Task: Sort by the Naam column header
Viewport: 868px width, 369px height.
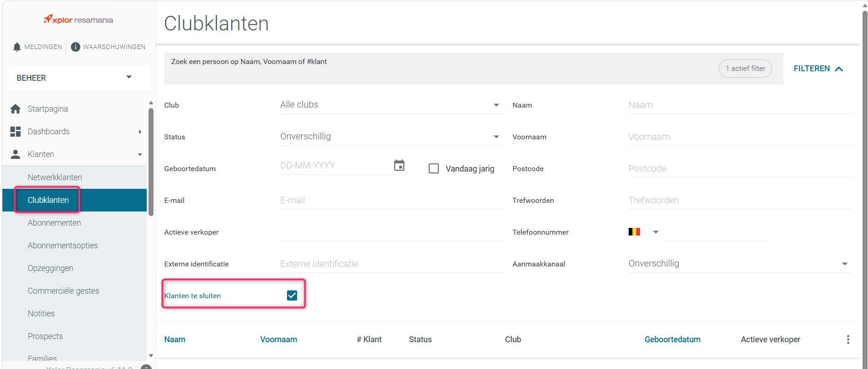Action: click(175, 339)
